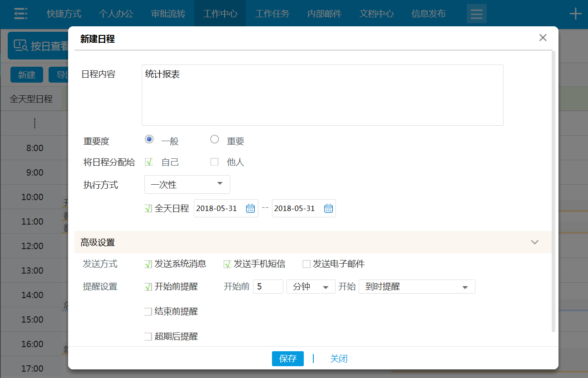Open the calendar picker for the end date
This screenshot has height=378, width=588.
tap(329, 208)
